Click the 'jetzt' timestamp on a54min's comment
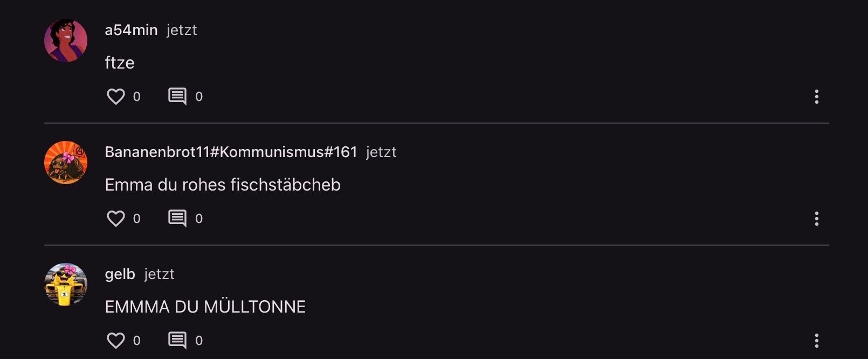 pos(182,30)
